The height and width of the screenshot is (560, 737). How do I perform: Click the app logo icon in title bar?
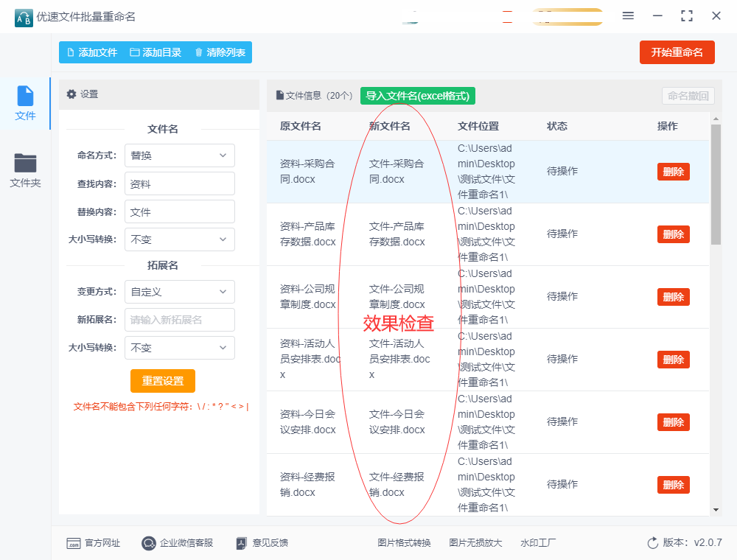tap(24, 18)
